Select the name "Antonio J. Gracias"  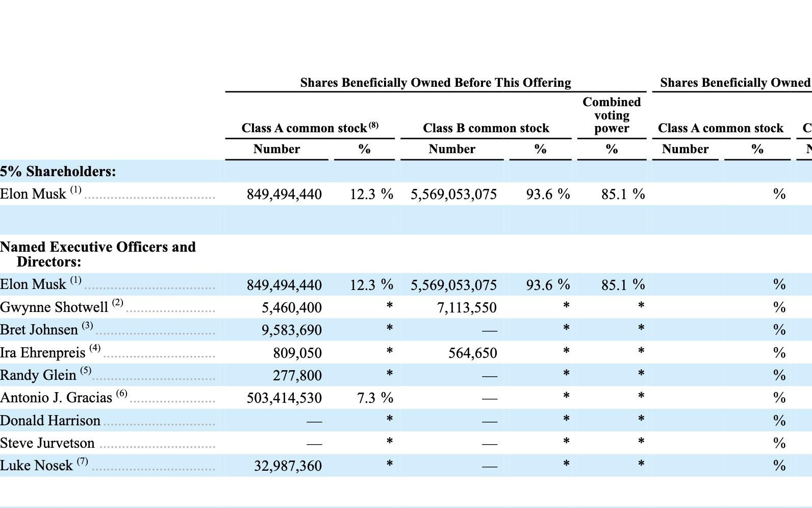click(56, 398)
